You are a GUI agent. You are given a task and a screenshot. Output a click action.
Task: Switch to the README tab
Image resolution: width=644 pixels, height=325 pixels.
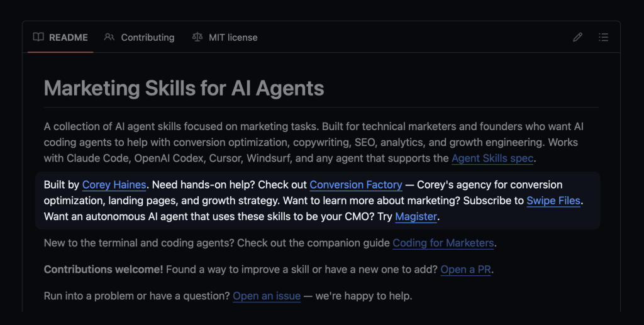(60, 37)
